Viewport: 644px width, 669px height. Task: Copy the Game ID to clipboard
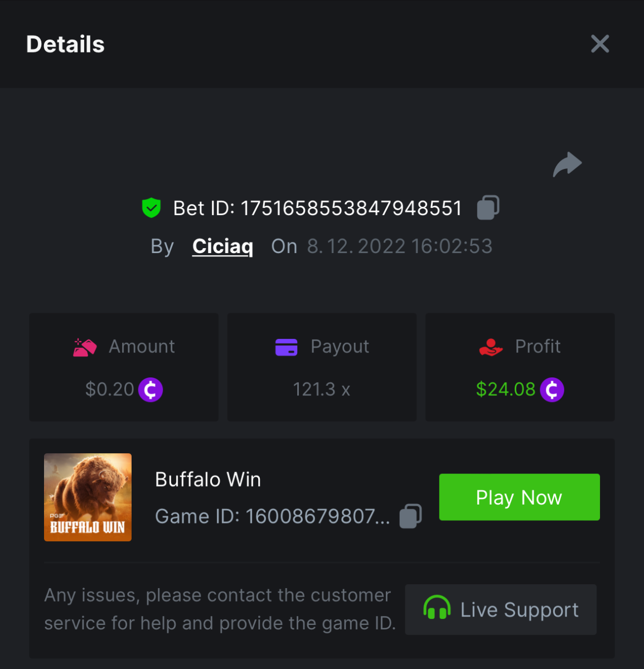[410, 516]
